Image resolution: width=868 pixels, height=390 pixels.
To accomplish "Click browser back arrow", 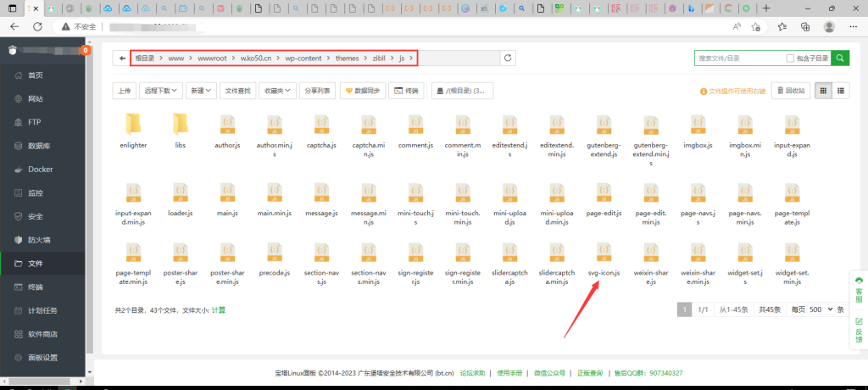I will pyautogui.click(x=14, y=26).
